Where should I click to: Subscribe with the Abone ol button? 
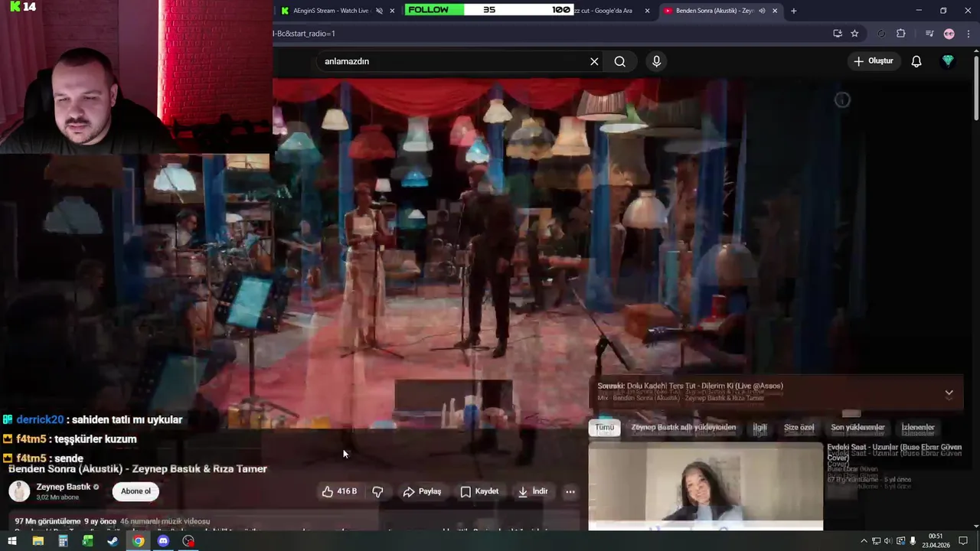(x=136, y=491)
